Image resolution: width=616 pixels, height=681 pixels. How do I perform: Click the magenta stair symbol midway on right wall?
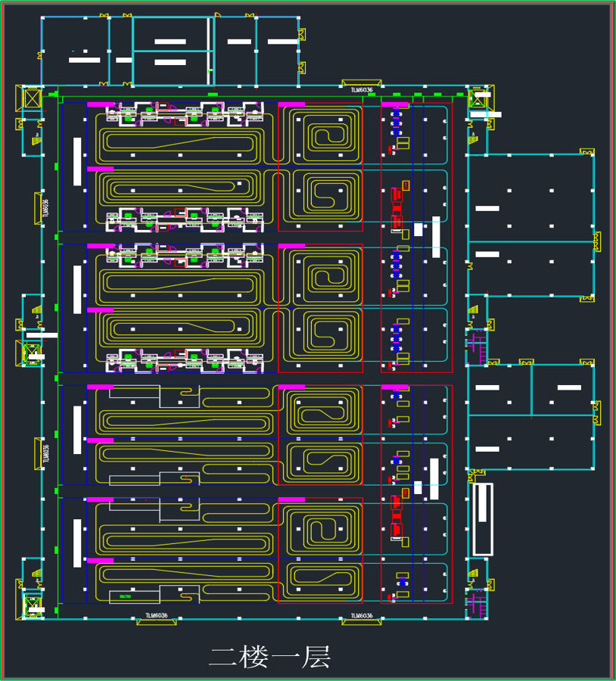pyautogui.click(x=475, y=343)
